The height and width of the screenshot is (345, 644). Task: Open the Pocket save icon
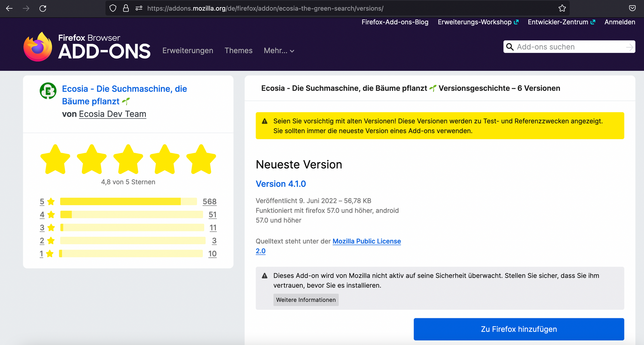(632, 8)
